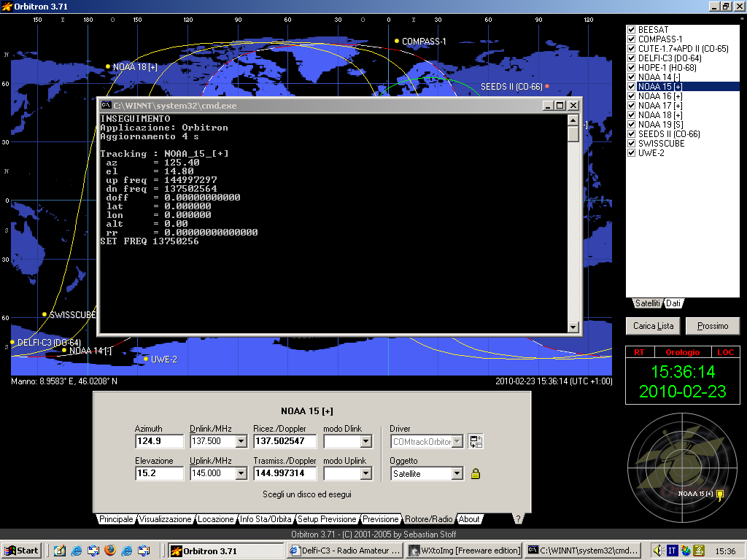Open the About tab
Viewport: 747px width, 560px height.
tap(469, 519)
